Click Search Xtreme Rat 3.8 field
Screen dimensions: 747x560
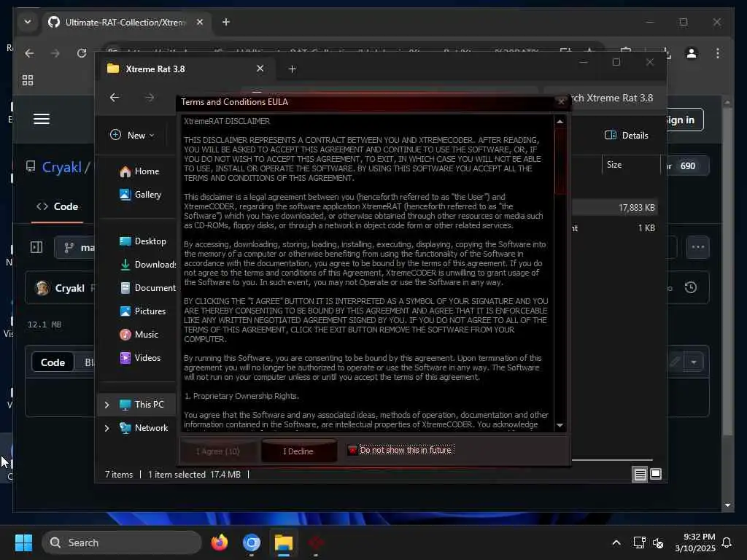pos(614,98)
